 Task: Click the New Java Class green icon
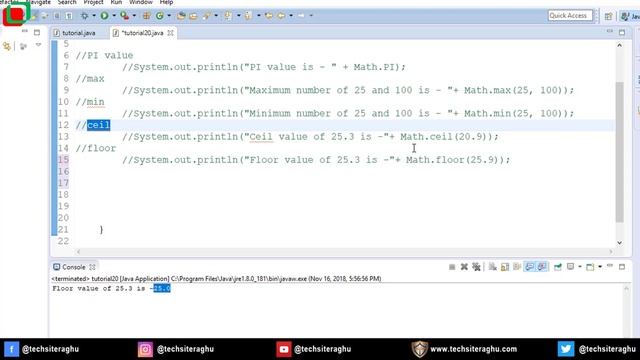click(x=160, y=16)
